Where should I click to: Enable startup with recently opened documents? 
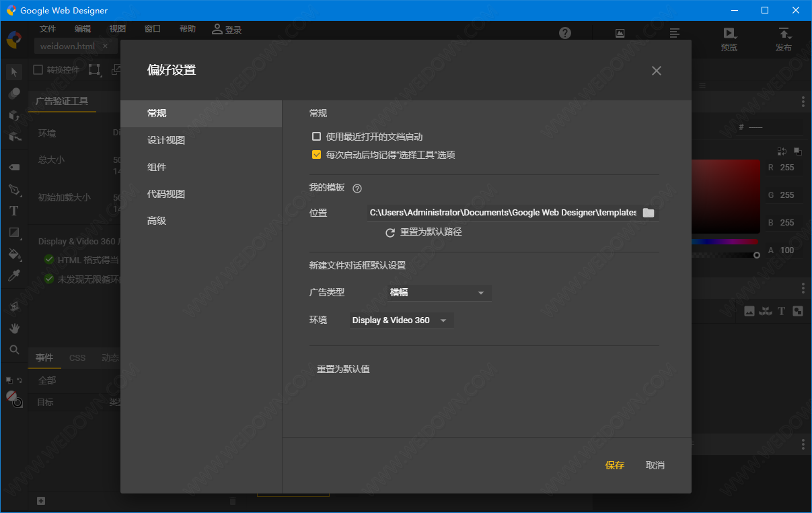(x=316, y=137)
